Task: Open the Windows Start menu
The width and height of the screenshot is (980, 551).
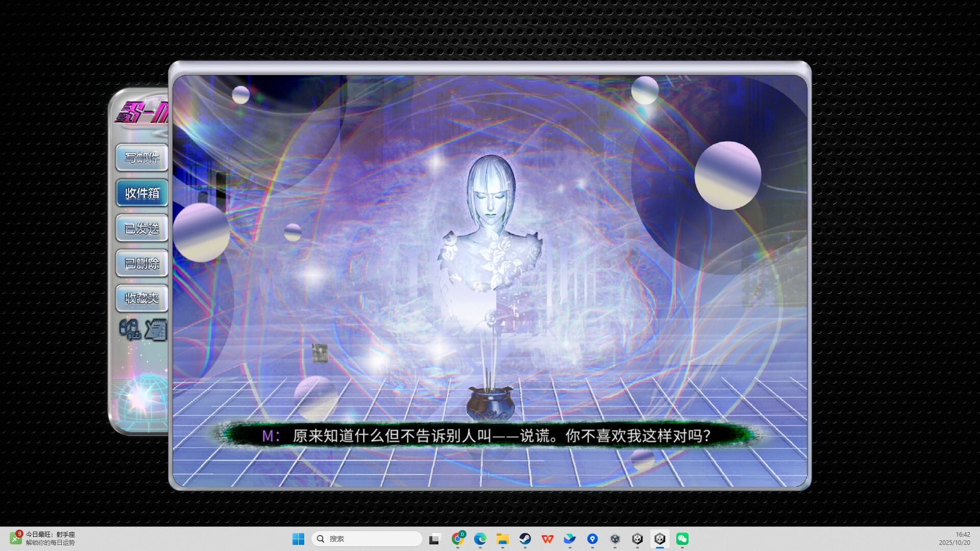Action: click(x=298, y=539)
